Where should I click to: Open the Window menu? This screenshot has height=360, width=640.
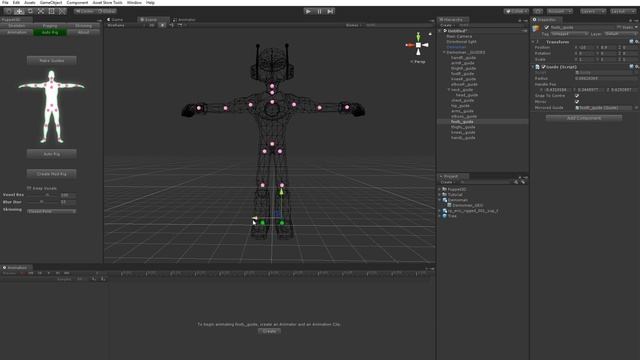pos(134,2)
